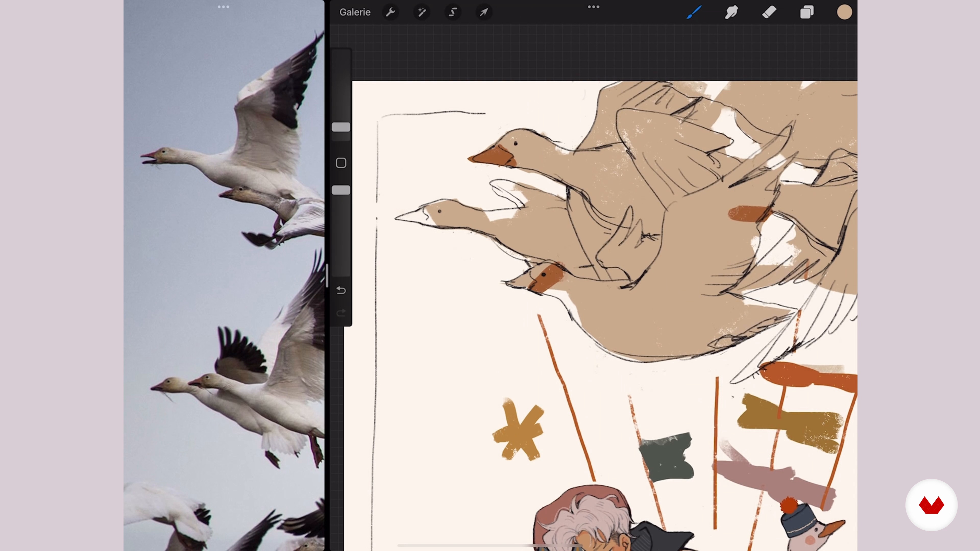Screen dimensions: 980x551
Task: Open the Layers panel
Action: click(806, 12)
